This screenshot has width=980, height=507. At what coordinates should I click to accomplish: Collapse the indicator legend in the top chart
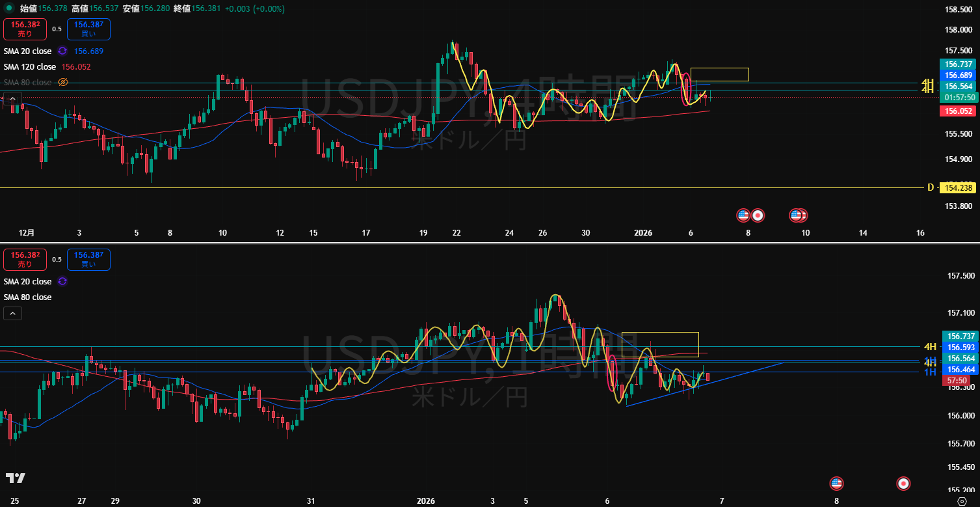pos(12,98)
